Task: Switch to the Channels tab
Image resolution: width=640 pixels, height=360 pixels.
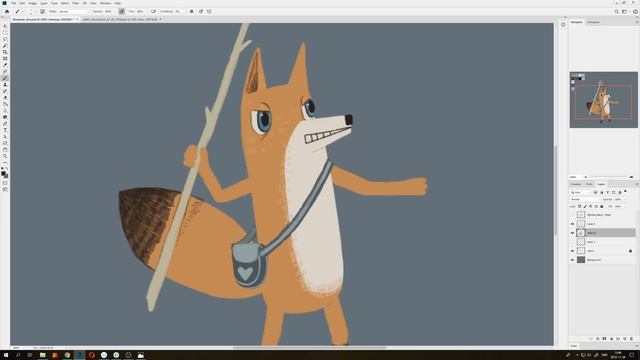Action: pyautogui.click(x=576, y=184)
